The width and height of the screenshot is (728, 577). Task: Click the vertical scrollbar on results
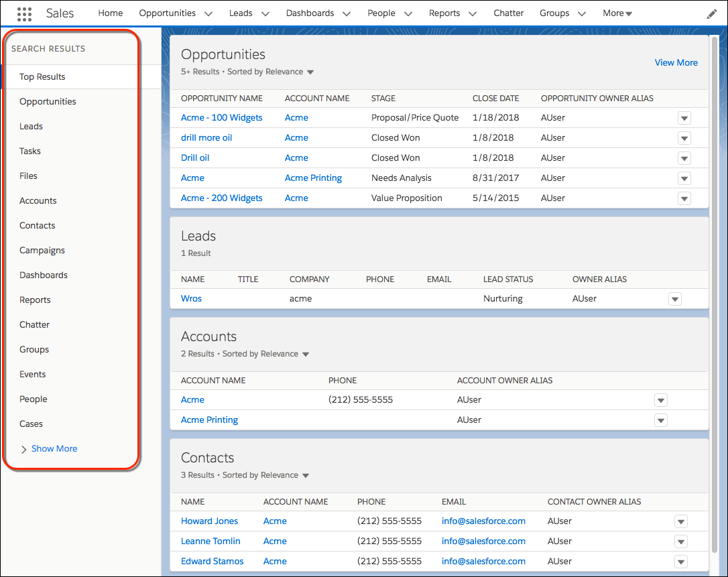715,294
